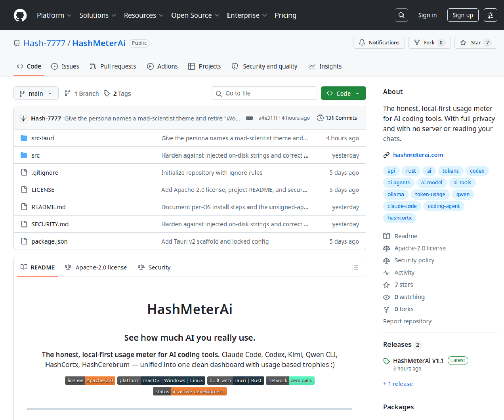Image resolution: width=504 pixels, height=420 pixels.
Task: Open the Insights tab
Action: (325, 66)
